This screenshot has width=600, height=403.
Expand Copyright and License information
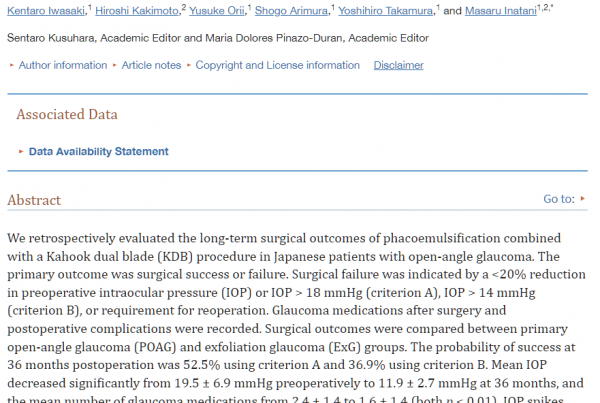pos(277,65)
